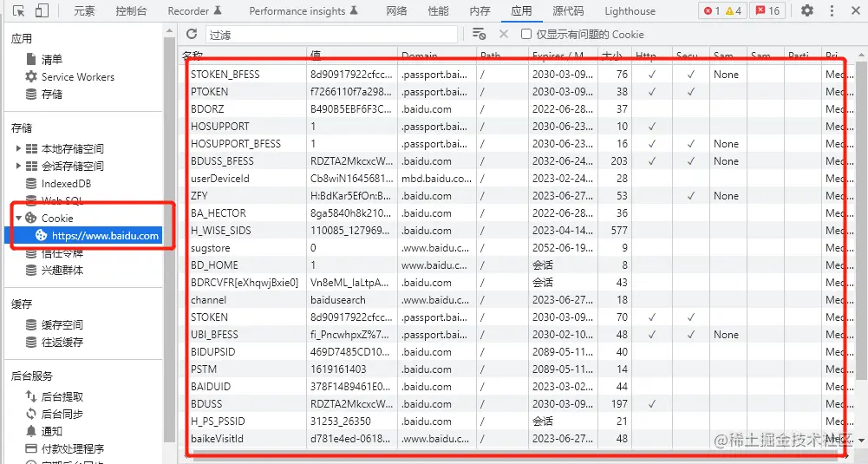Activate the inspect element picker icon
Image resolution: width=868 pixels, height=464 pixels.
coord(18,10)
